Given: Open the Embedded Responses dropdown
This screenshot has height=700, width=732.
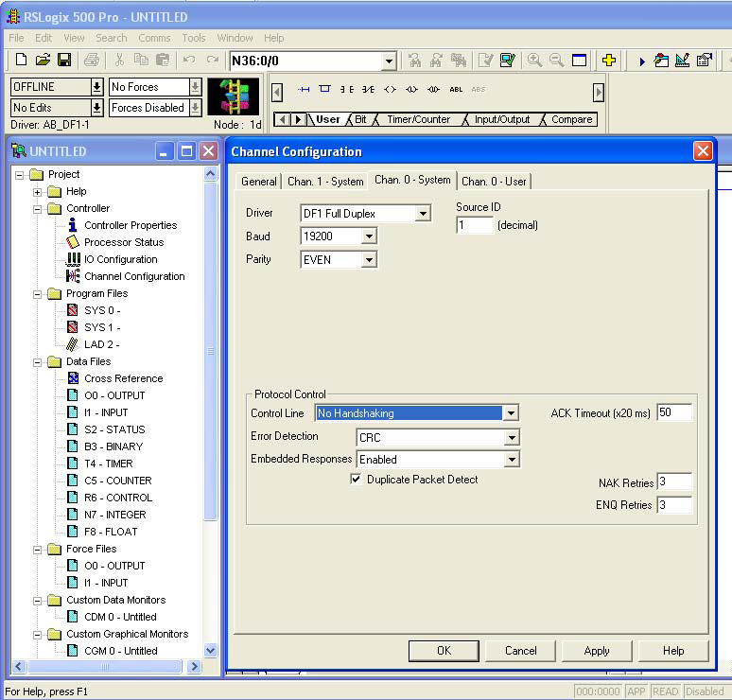Looking at the screenshot, I should [513, 460].
